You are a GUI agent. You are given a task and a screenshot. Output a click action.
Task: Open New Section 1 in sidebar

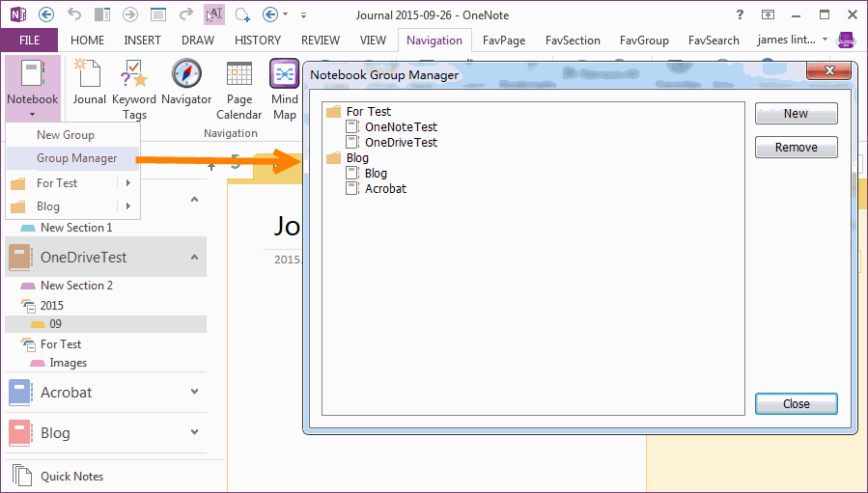pos(76,228)
